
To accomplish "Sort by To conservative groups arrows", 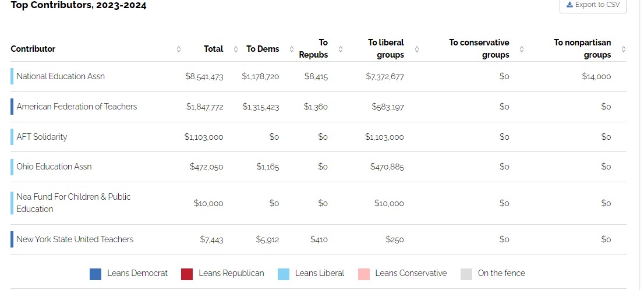I will coord(522,49).
